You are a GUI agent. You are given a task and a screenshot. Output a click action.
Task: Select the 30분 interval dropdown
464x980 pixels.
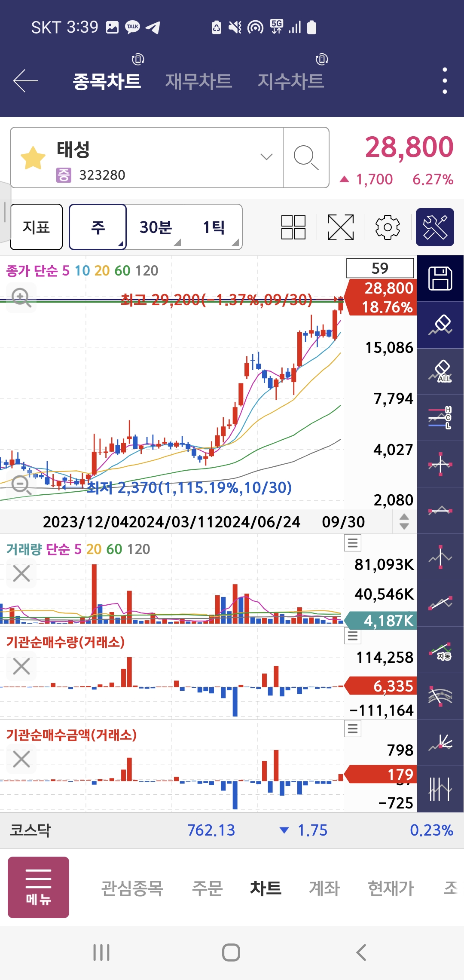[x=156, y=227]
